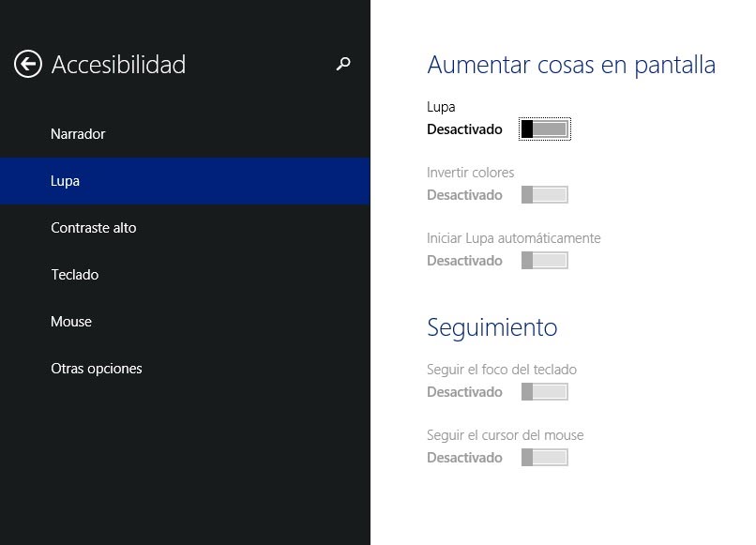
Task: Click the Accesibilidad title
Action: [118, 65]
